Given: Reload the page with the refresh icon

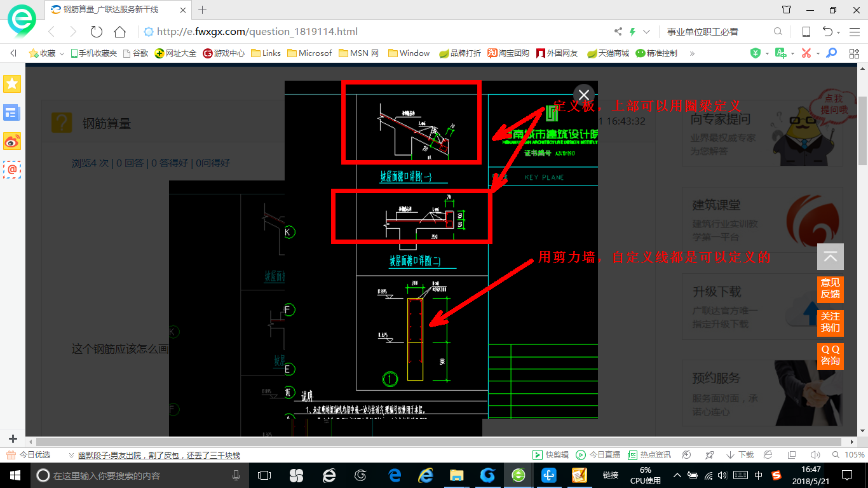Looking at the screenshot, I should 97,32.
